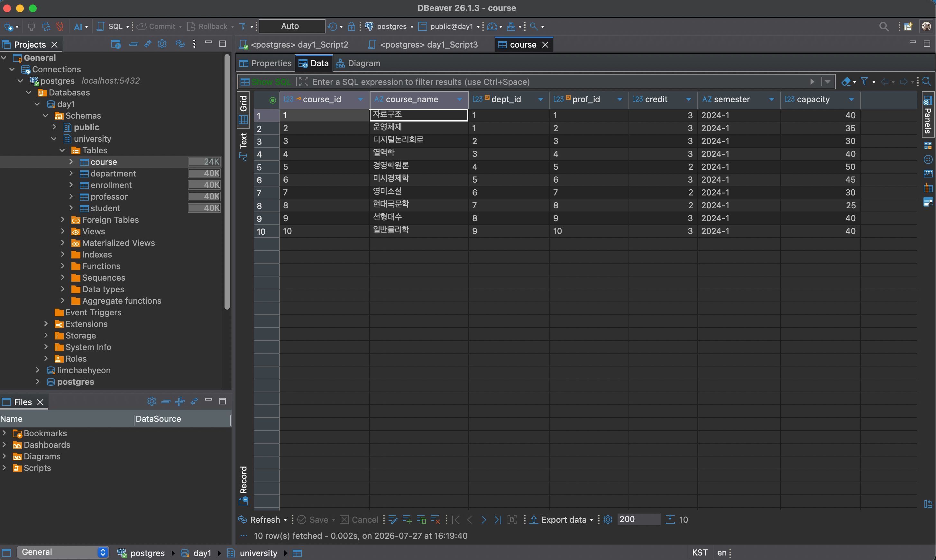
Task: Click the search magnifier at toolbar far right
Action: tap(884, 26)
